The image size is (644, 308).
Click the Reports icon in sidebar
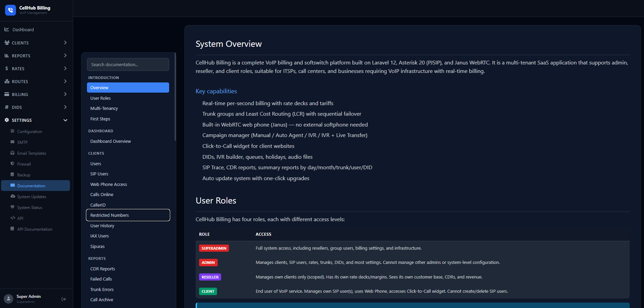6,56
